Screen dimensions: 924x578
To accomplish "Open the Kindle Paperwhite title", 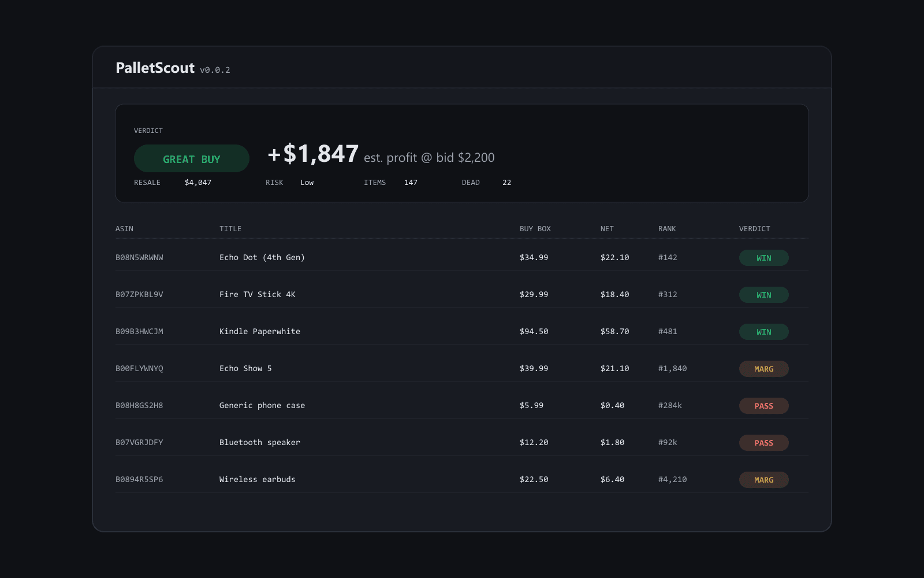I will 260,332.
